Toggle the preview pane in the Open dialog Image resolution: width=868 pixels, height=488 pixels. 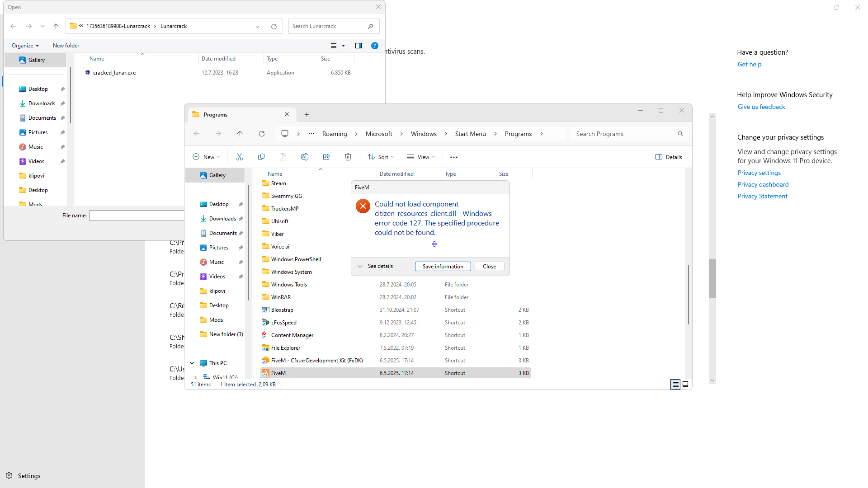tap(359, 45)
